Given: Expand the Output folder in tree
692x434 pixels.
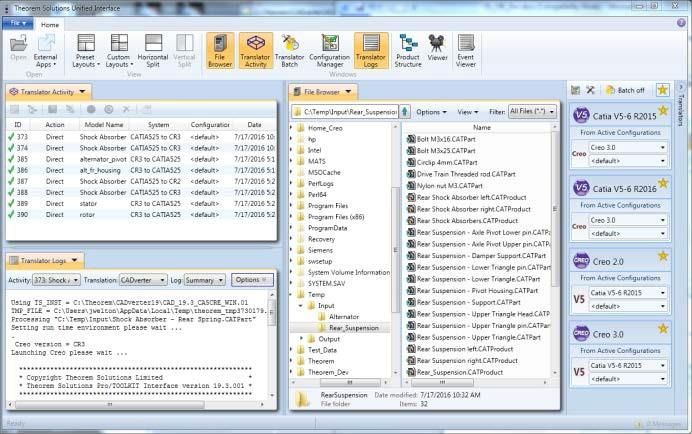Looking at the screenshot, I should tap(301, 339).
